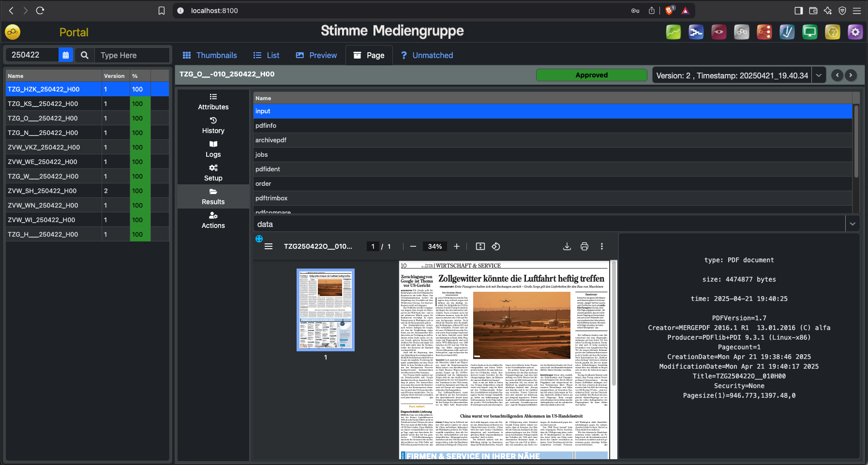Click the orange share-nodes icon
The height and width of the screenshot is (465, 868).
(x=764, y=32)
